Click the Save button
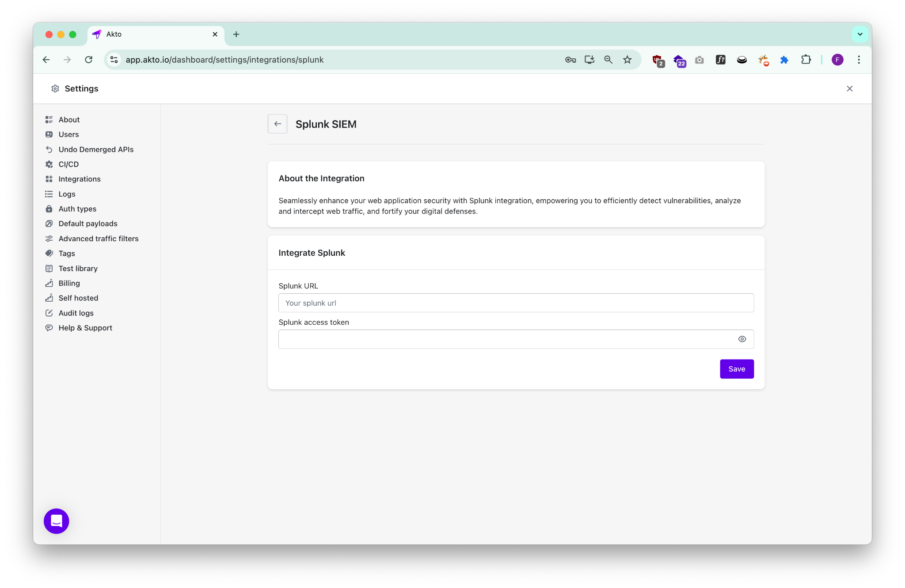This screenshot has height=588, width=905. click(736, 369)
